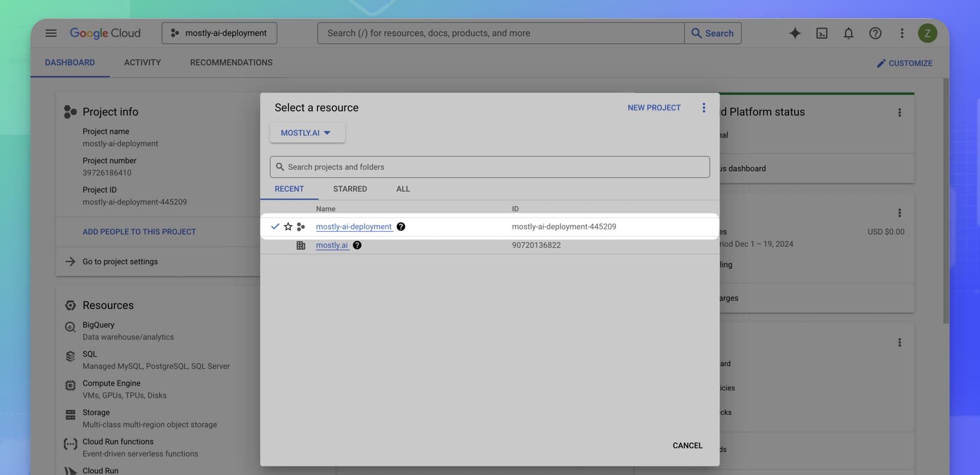
Task: View notifications via the bell icon
Action: pyautogui.click(x=848, y=33)
